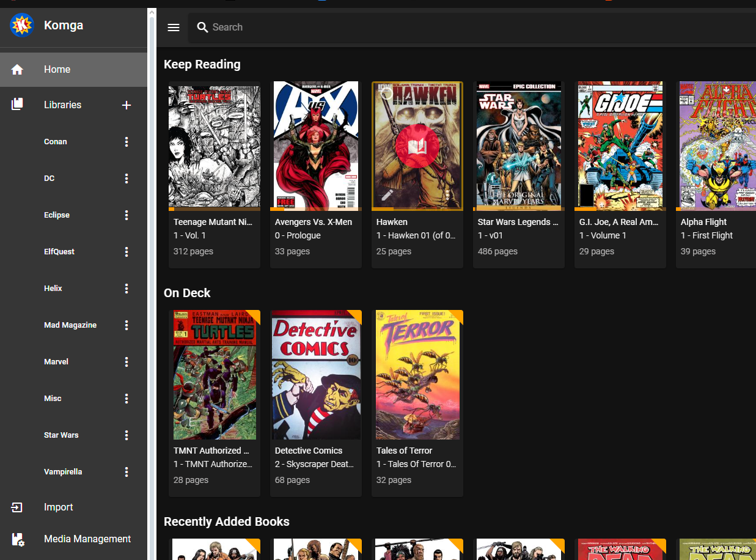Click the Media Management icon
This screenshot has height=560, width=756.
tap(18, 539)
